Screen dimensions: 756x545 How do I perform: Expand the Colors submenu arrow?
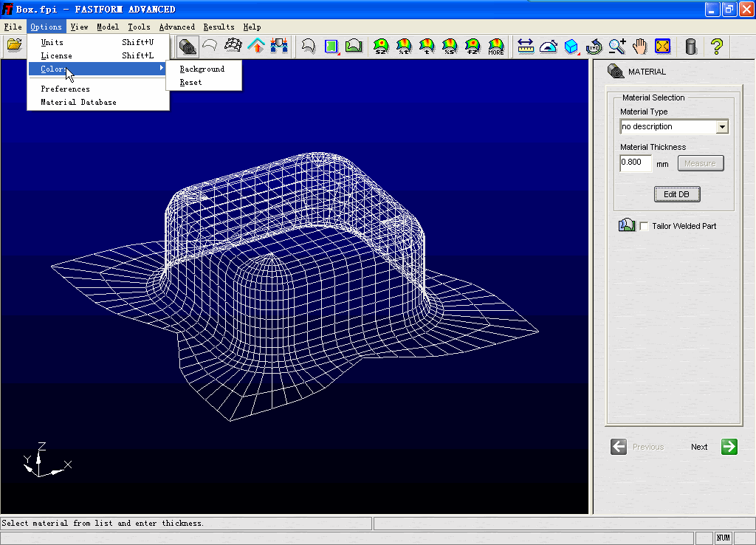[162, 69]
